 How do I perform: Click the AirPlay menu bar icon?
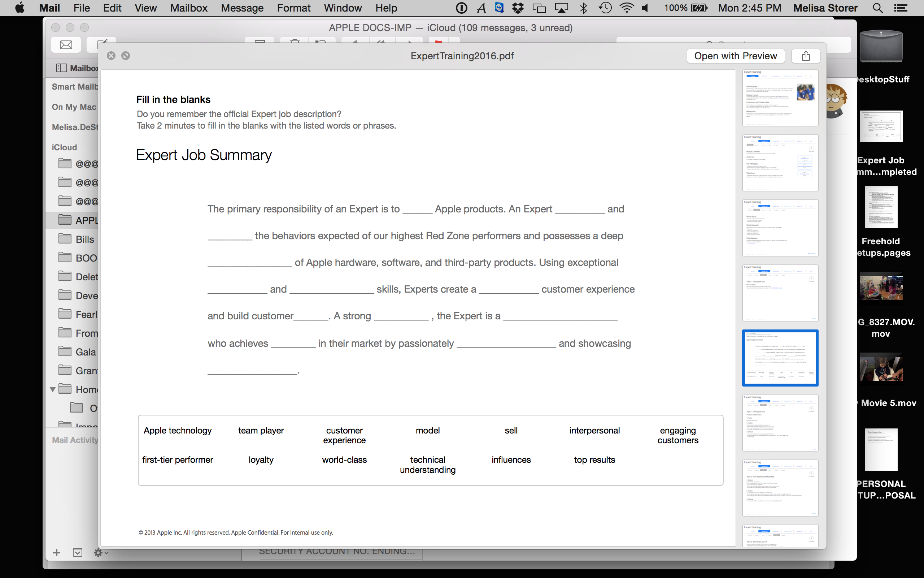point(561,8)
